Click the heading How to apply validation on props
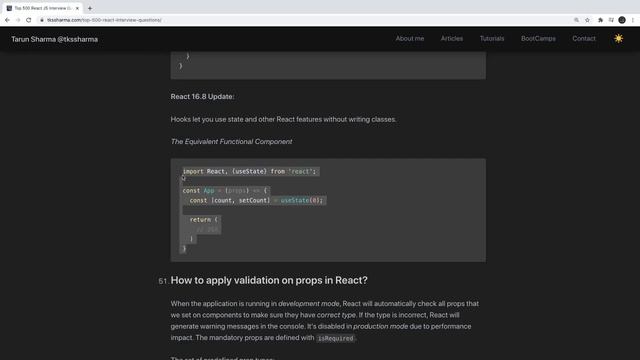This screenshot has height=360, width=640. 269,280
